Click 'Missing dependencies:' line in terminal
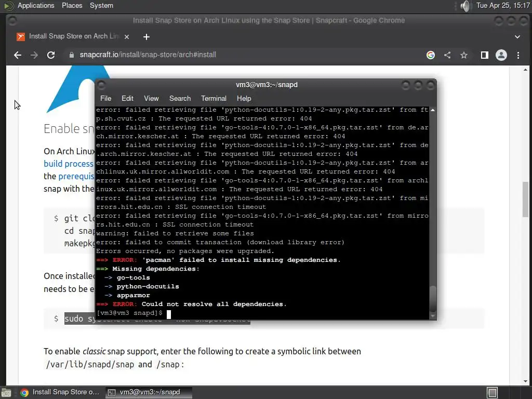This screenshot has height=399, width=532. (x=156, y=269)
